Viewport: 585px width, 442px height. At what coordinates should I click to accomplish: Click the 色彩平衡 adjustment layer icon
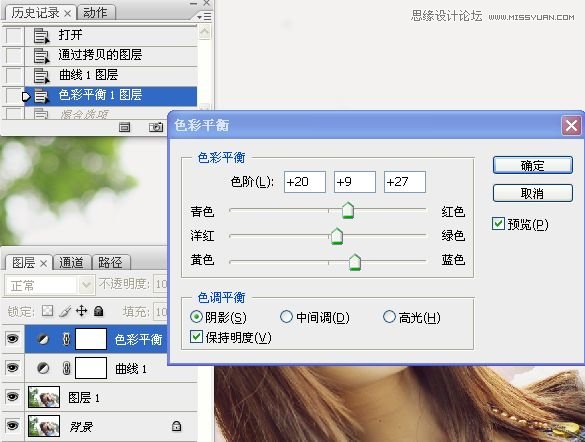(43, 339)
